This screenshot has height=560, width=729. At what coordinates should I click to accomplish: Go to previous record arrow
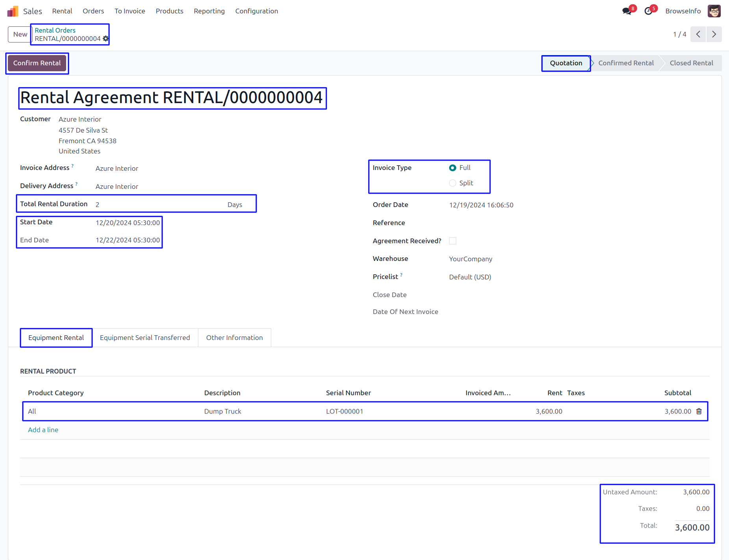pyautogui.click(x=698, y=34)
